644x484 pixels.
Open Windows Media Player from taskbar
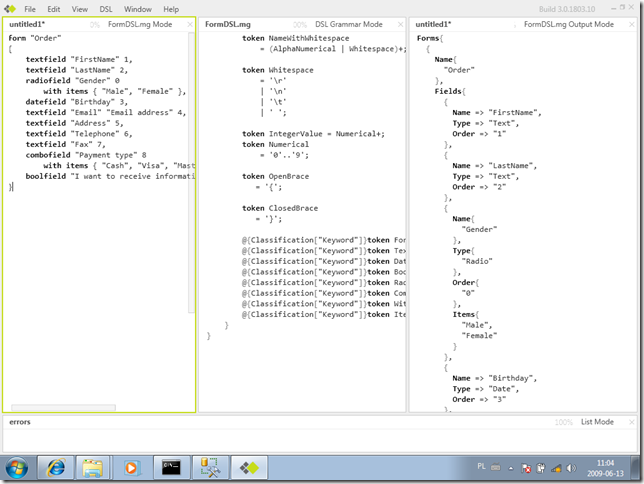(132, 466)
